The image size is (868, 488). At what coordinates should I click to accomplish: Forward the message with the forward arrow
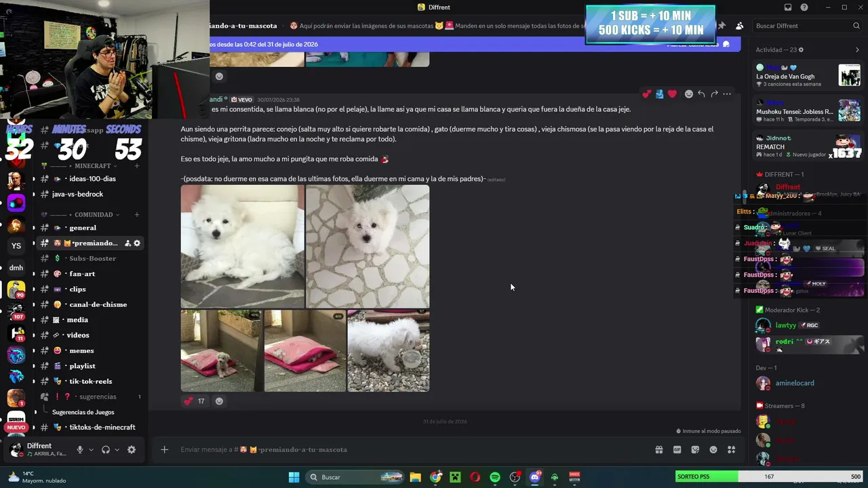point(714,94)
